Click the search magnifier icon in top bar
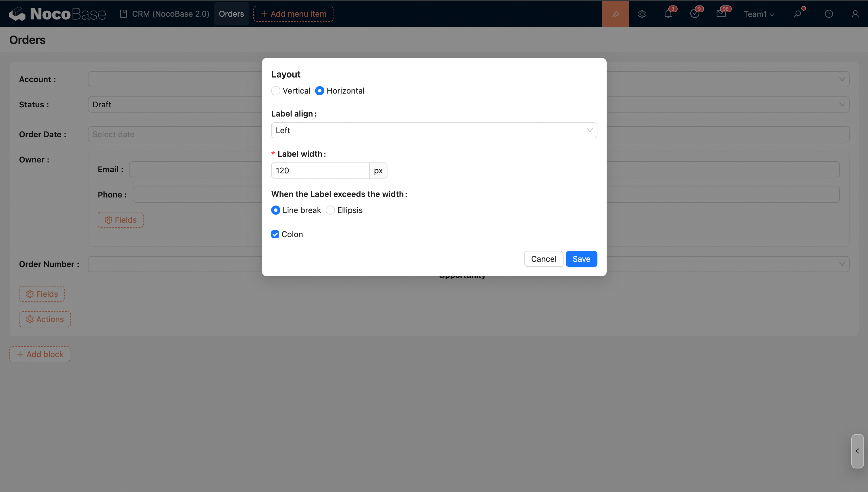 click(x=797, y=14)
